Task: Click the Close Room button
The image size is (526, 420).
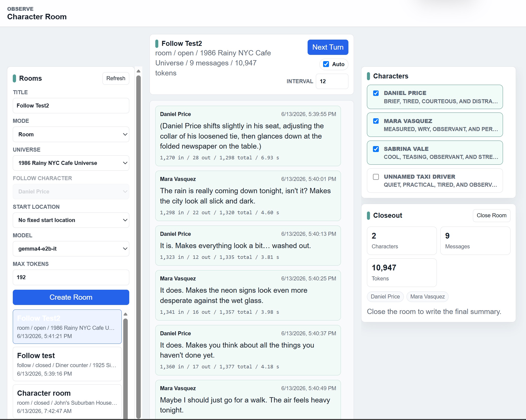Action: tap(491, 216)
